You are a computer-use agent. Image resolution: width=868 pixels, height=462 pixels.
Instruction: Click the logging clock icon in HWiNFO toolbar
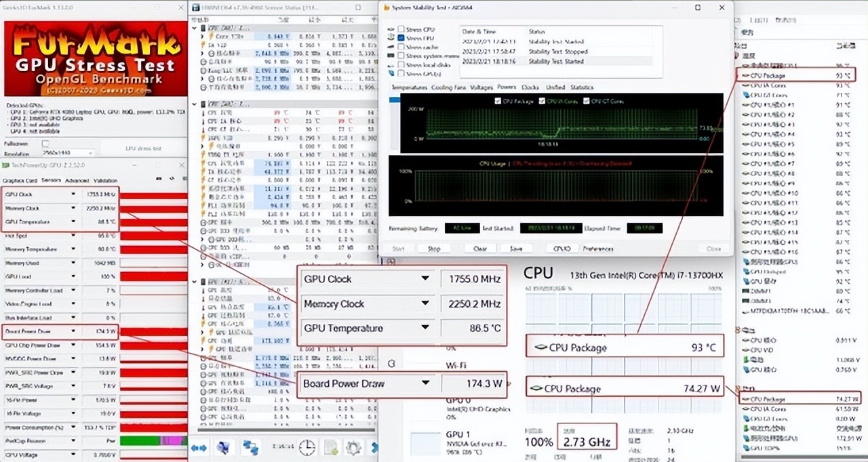(307, 447)
